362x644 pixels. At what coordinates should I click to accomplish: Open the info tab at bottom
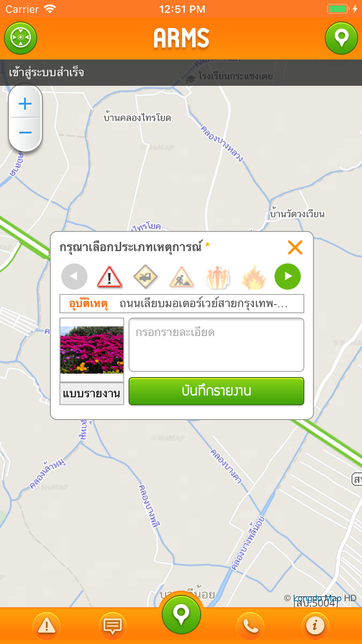[315, 626]
